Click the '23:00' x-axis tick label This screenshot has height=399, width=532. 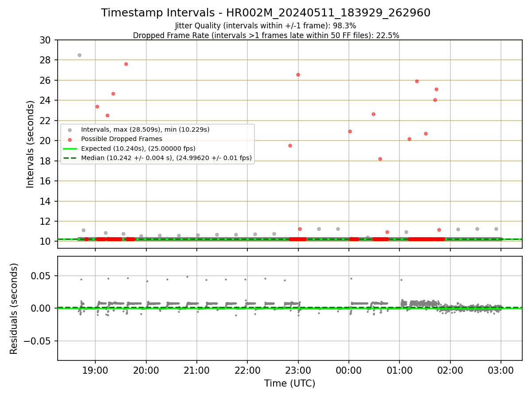click(298, 371)
